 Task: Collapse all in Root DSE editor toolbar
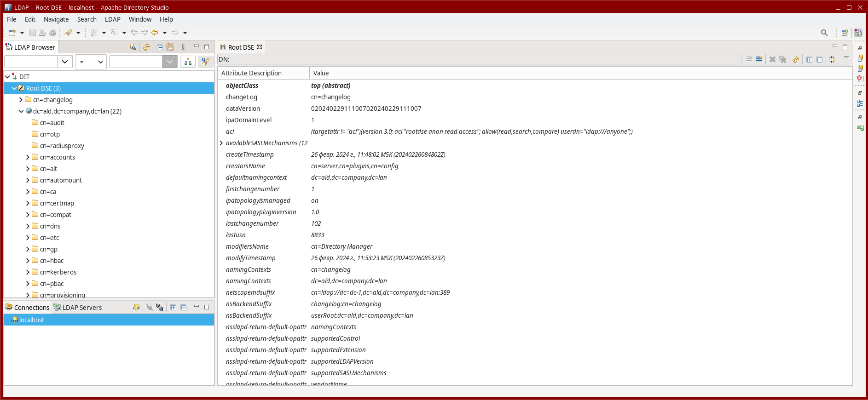click(820, 59)
